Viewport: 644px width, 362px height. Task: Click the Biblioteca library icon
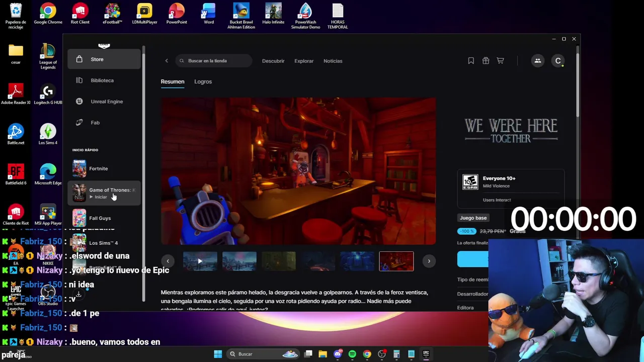79,80
